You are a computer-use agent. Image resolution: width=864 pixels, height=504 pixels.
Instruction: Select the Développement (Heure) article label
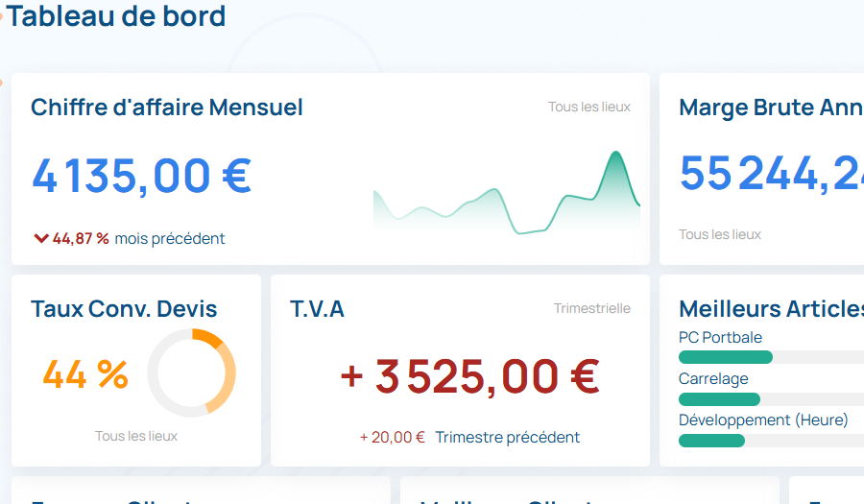[x=763, y=420]
